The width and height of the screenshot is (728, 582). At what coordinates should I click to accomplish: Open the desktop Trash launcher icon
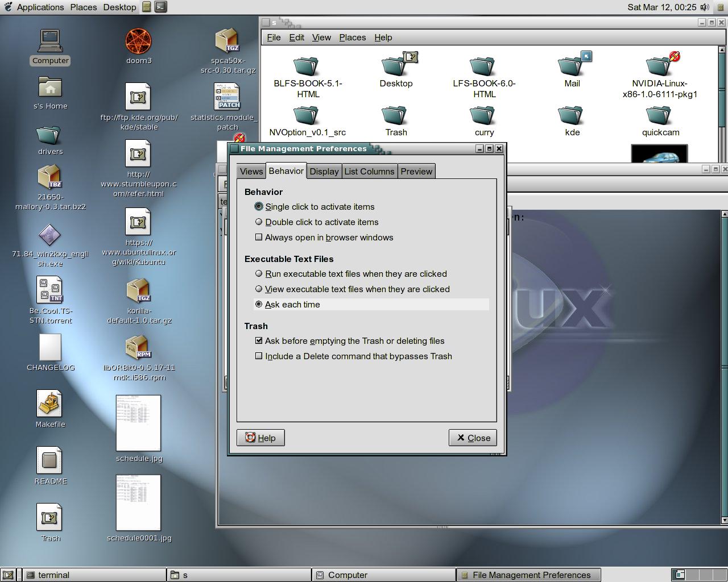(x=49, y=517)
